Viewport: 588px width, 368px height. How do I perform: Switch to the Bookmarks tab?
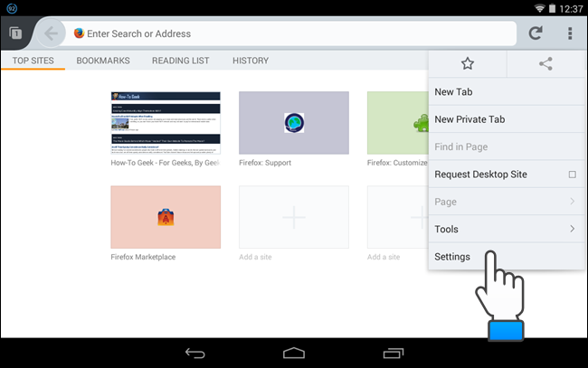coord(103,61)
